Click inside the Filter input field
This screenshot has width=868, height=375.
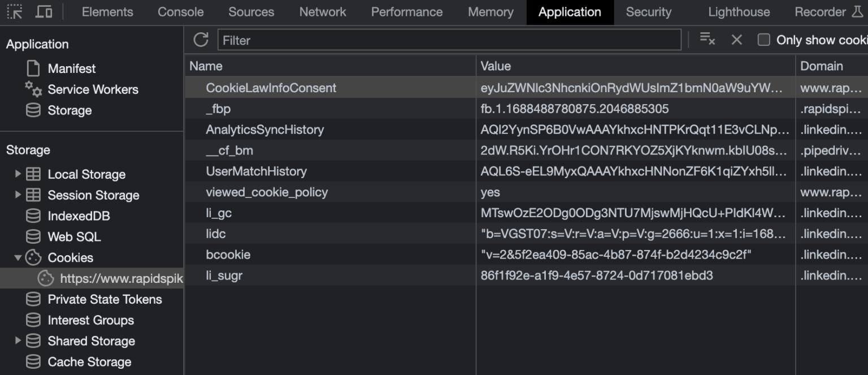click(x=396, y=40)
